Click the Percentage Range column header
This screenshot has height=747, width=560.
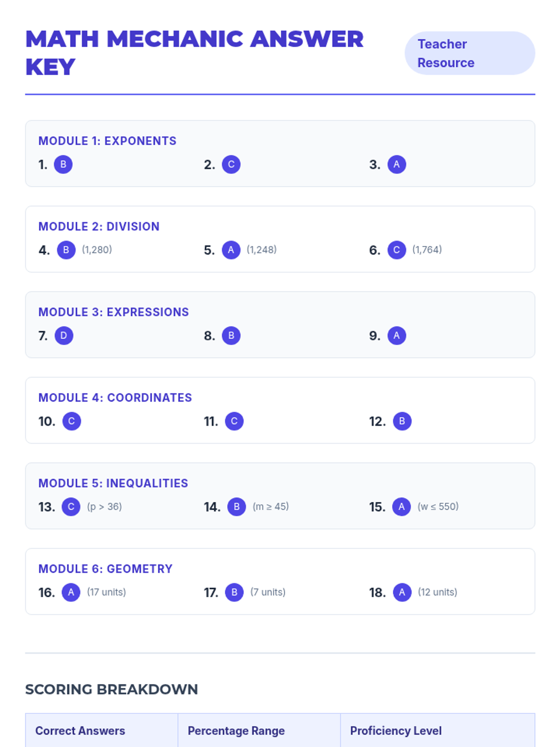(x=236, y=731)
